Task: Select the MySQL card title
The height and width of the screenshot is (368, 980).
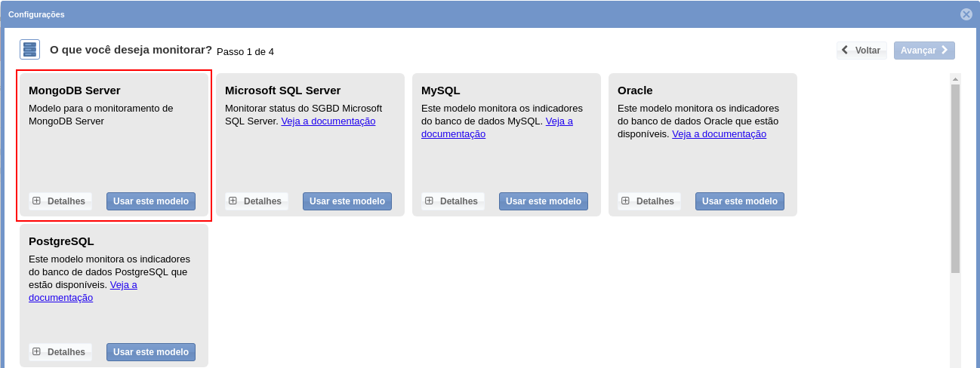Action: point(441,90)
